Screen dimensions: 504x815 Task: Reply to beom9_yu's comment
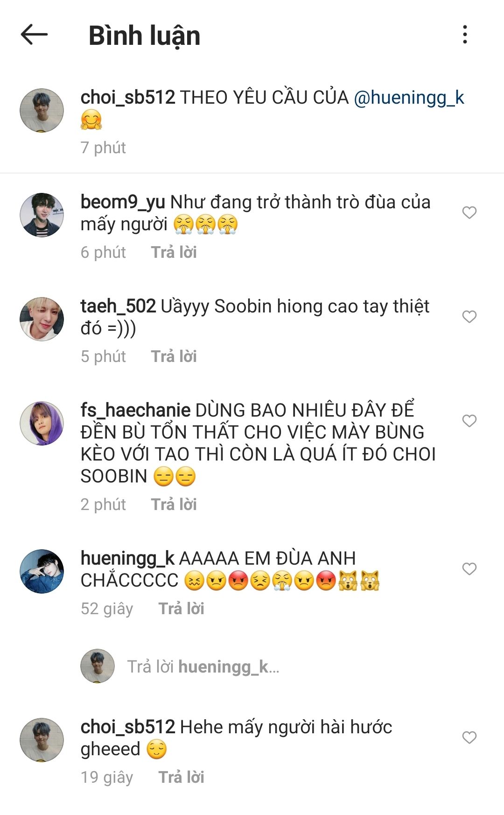174,252
